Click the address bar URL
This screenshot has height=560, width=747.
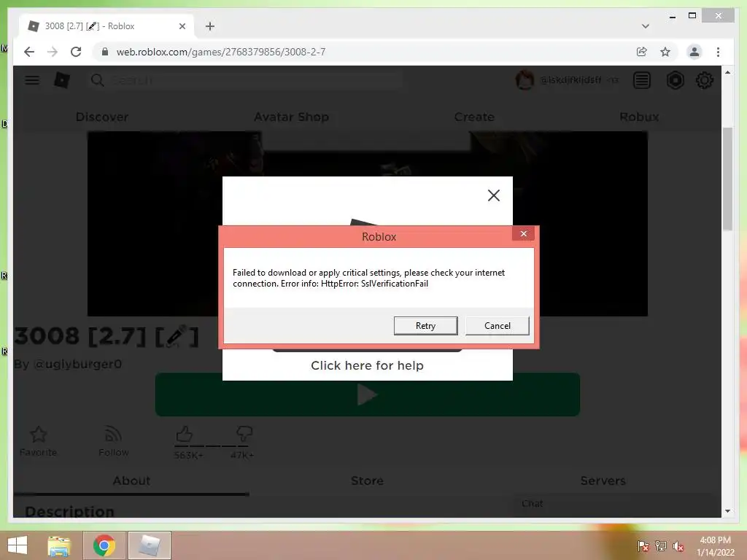point(221,52)
